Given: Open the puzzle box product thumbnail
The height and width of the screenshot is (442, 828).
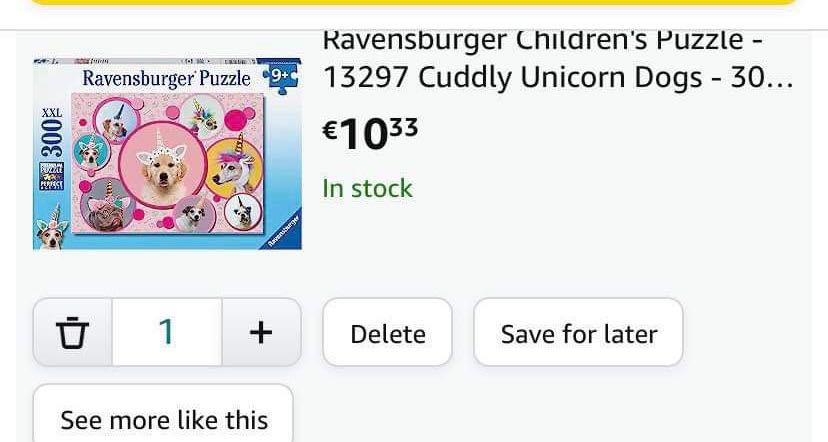Looking at the screenshot, I should tap(167, 153).
